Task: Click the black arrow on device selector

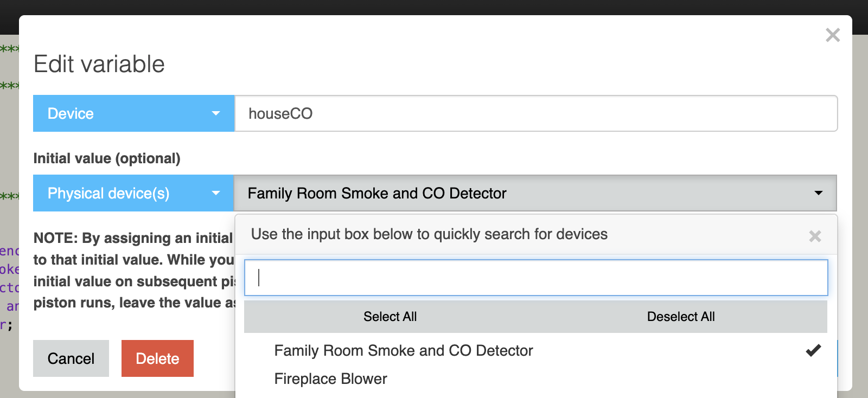Action: 818,193
